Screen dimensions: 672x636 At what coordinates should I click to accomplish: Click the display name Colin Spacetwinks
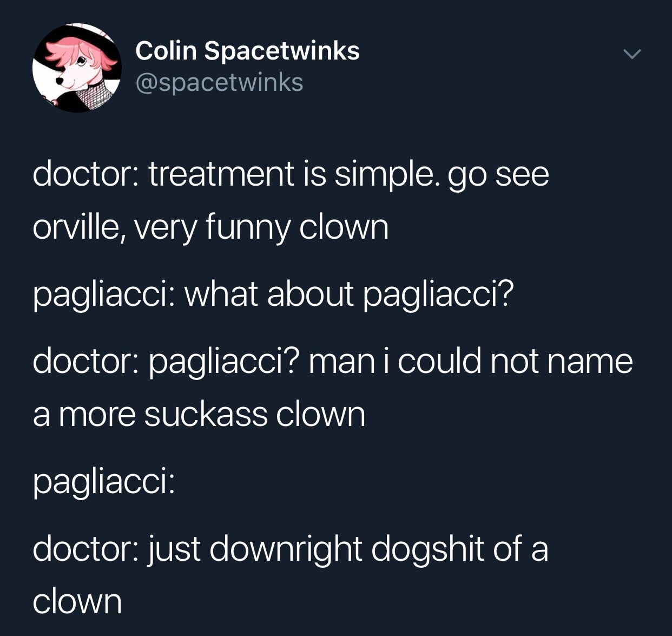pyautogui.click(x=247, y=50)
